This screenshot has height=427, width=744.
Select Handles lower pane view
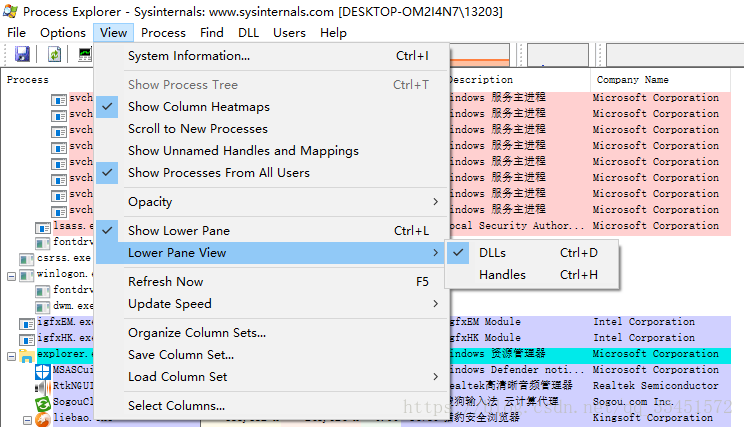[x=532, y=275]
